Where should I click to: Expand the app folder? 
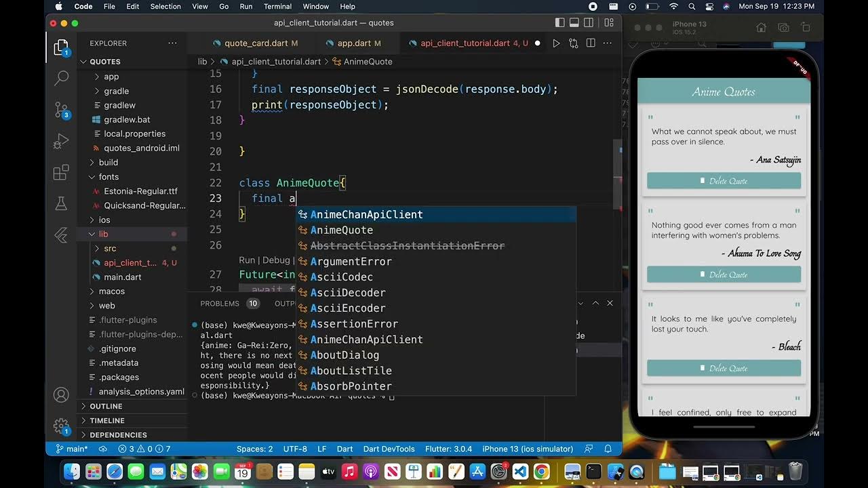(111, 77)
